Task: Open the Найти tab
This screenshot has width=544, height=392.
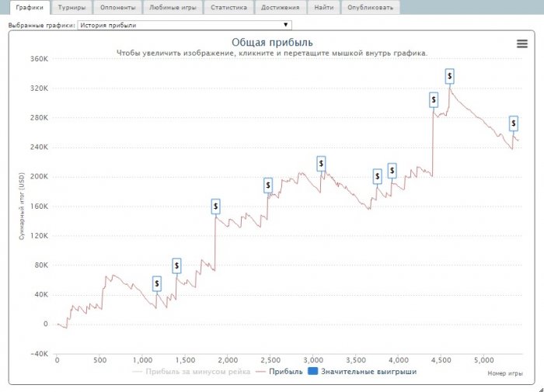Action: coord(324,7)
